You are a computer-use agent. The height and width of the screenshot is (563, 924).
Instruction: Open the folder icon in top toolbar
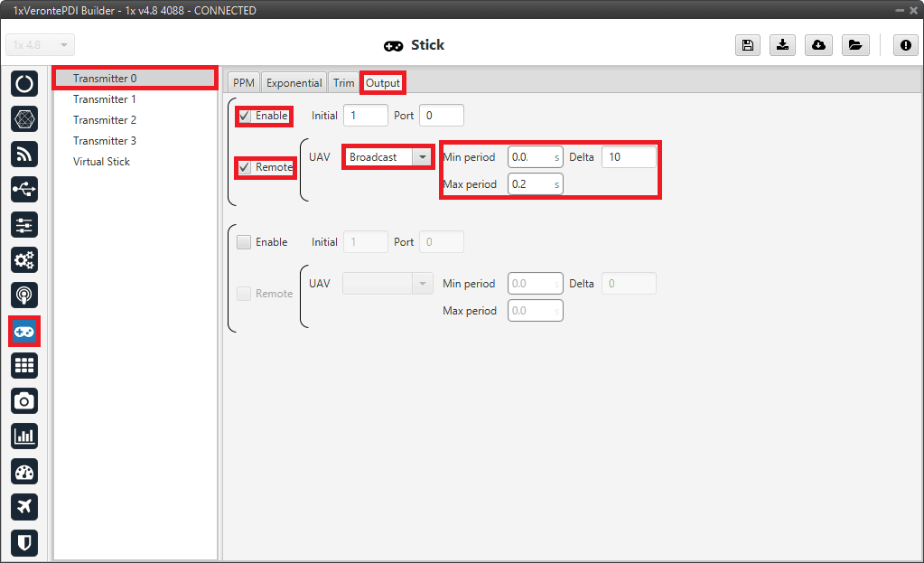[854, 46]
